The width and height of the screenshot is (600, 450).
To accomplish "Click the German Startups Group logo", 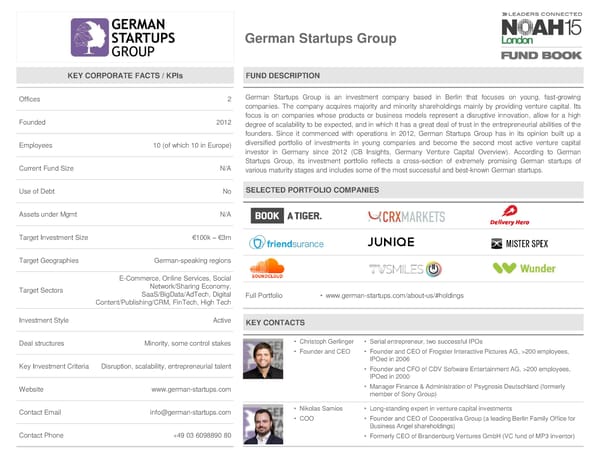I will (123, 37).
